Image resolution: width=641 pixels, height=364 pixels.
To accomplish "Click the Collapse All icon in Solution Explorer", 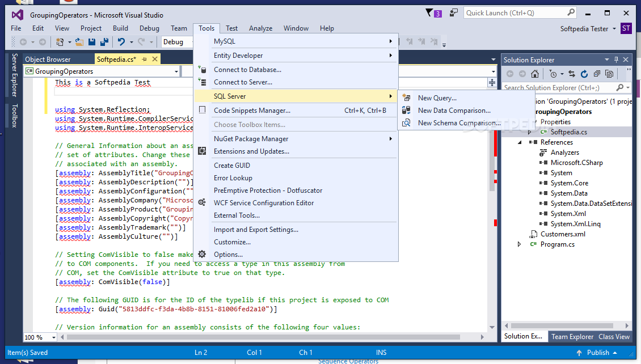I will click(597, 74).
